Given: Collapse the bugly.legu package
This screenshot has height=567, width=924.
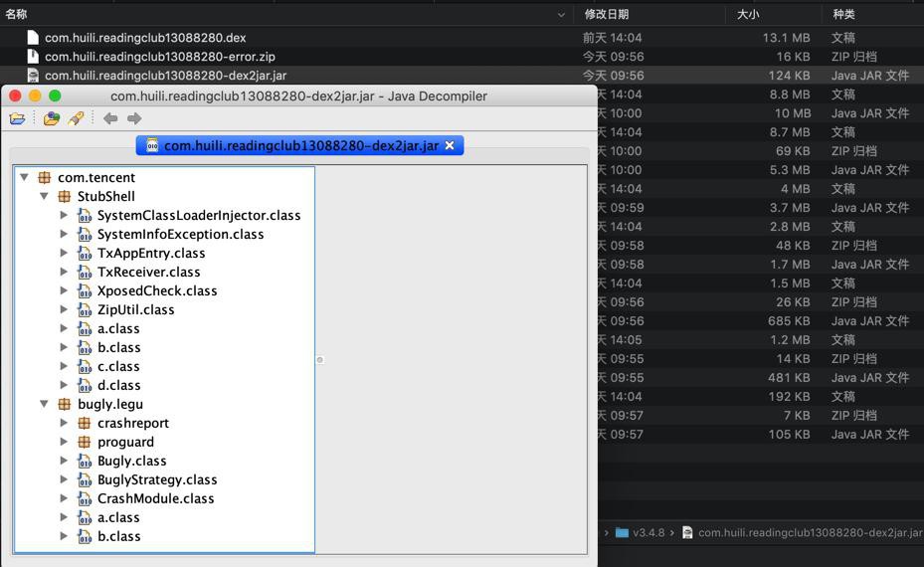Looking at the screenshot, I should point(44,404).
